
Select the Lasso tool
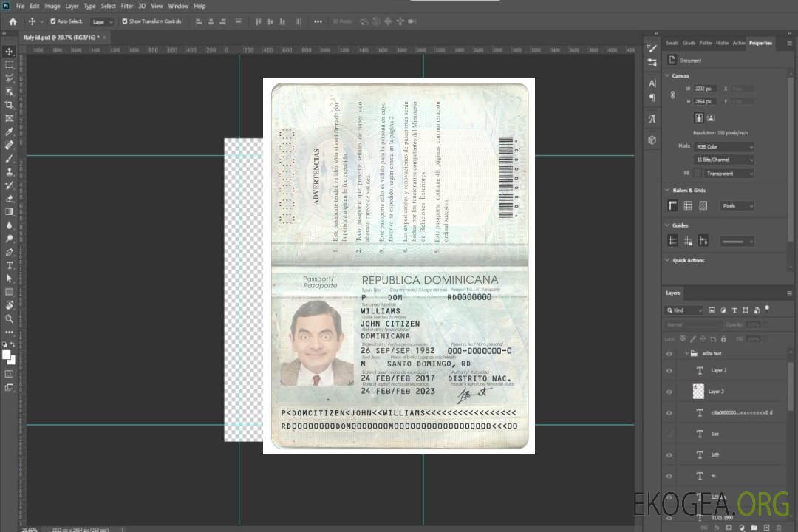[9, 78]
